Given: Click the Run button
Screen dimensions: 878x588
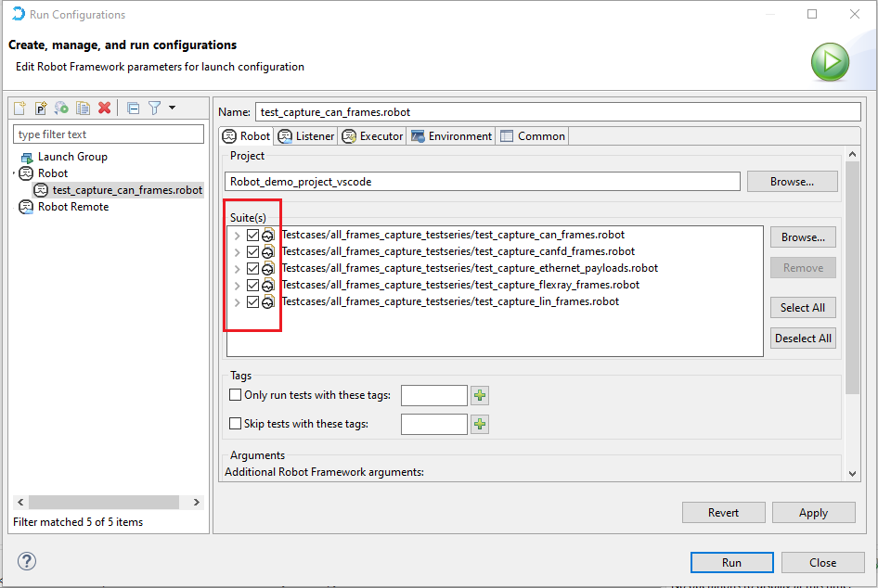Looking at the screenshot, I should pyautogui.click(x=731, y=562).
